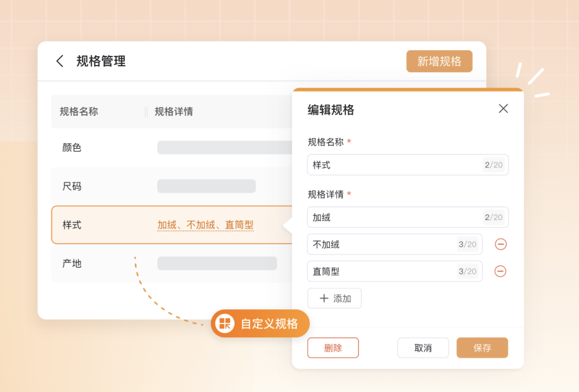Click the red 删除 button
The height and width of the screenshot is (392, 579).
pyautogui.click(x=332, y=348)
